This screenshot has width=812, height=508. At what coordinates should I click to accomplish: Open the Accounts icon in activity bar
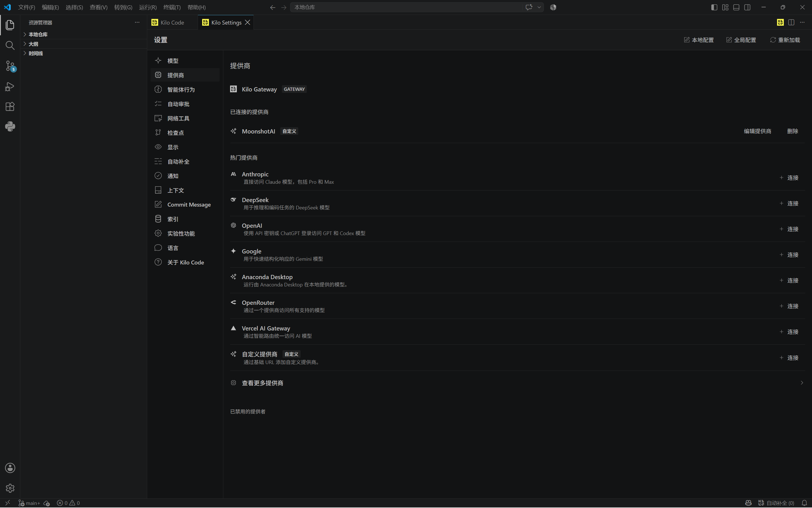point(10,468)
